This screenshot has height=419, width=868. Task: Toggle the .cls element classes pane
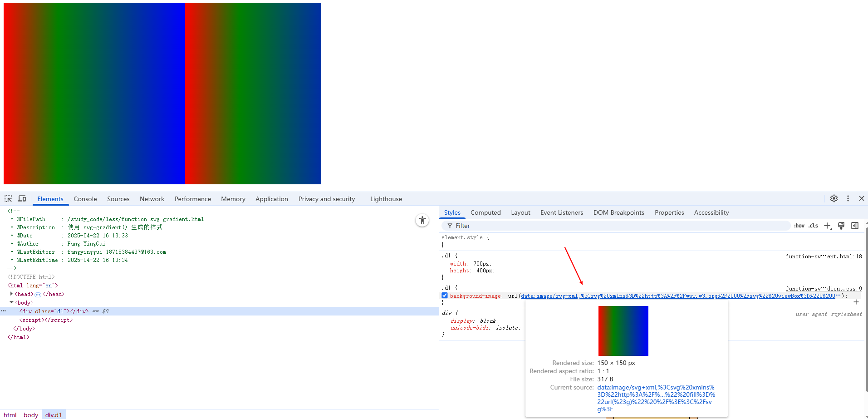pos(813,226)
